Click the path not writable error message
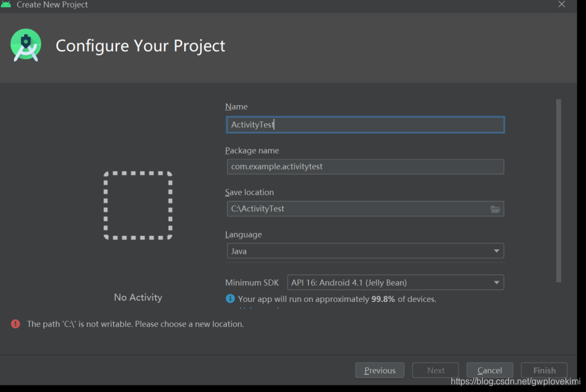Screen dimensions: 586x392 (135, 324)
